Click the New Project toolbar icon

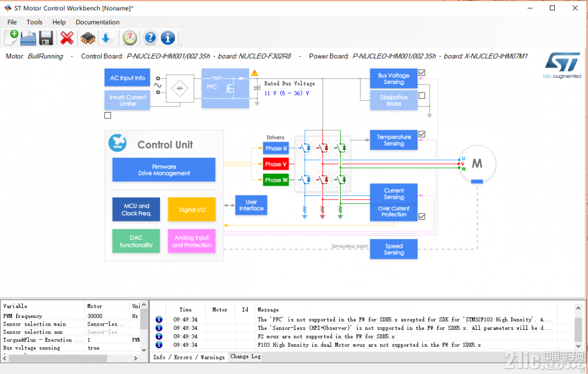coord(11,38)
